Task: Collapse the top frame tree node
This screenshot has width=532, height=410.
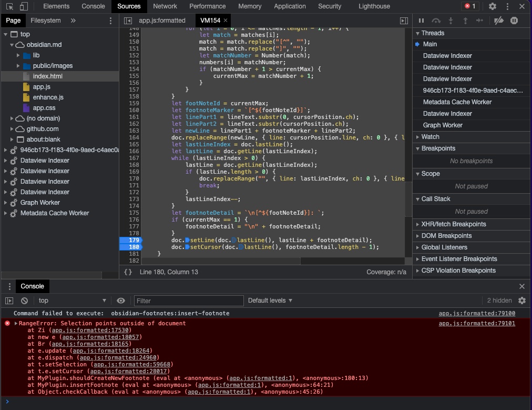Action: pyautogui.click(x=5, y=34)
